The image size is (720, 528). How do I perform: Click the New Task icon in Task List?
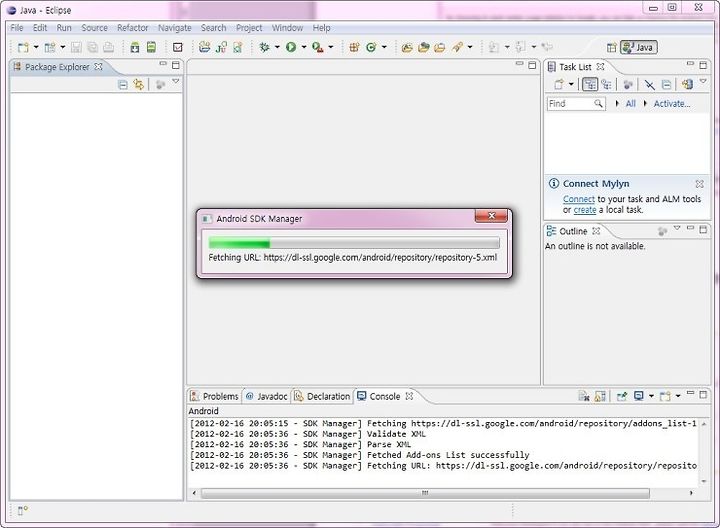coord(559,84)
